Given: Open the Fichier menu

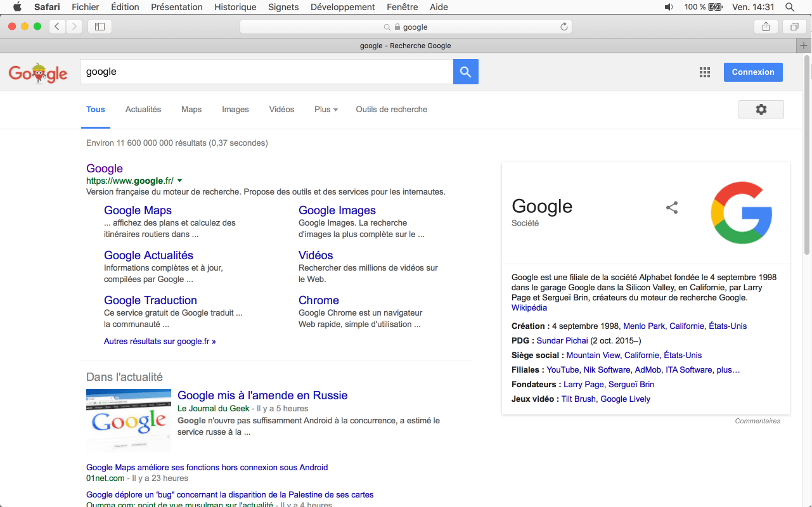Looking at the screenshot, I should coord(86,7).
